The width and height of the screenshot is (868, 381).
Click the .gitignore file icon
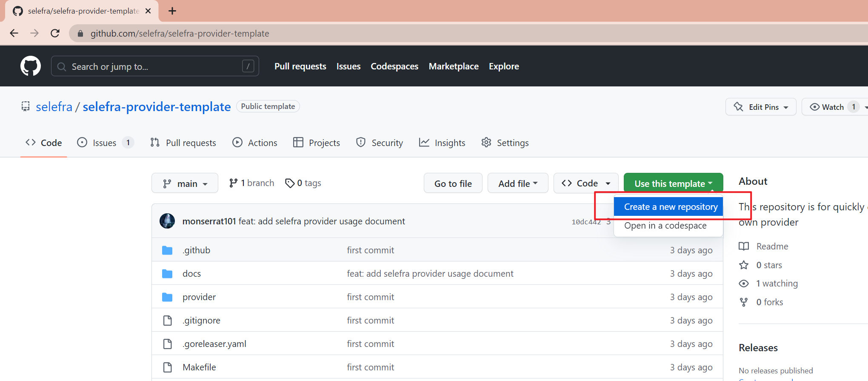[x=168, y=321]
